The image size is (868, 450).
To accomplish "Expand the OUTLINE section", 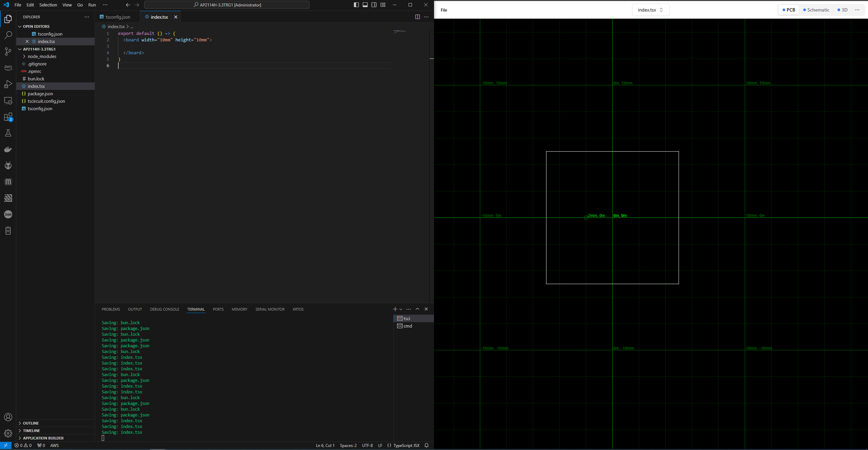I will click(x=31, y=423).
